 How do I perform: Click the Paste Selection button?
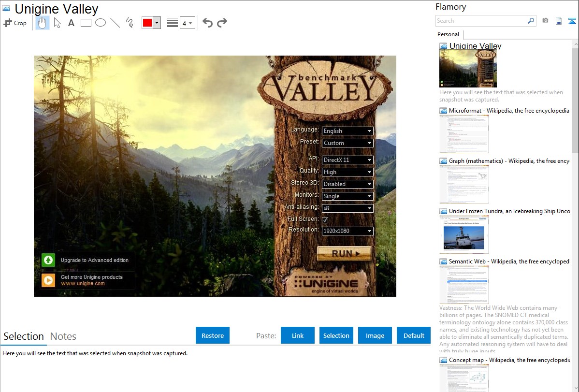point(336,335)
